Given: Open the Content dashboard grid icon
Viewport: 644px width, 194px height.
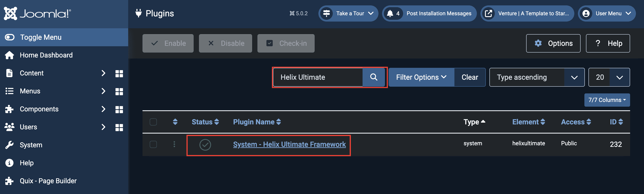Looking at the screenshot, I should (119, 73).
